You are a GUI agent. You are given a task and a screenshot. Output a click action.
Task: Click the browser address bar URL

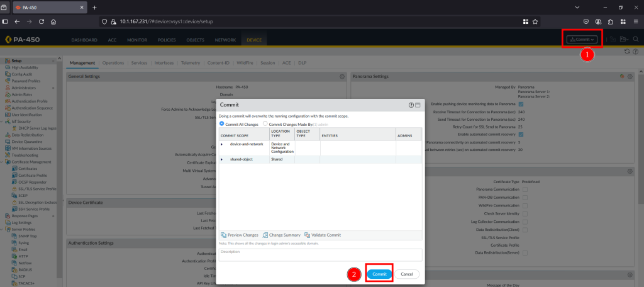pyautogui.click(x=167, y=21)
